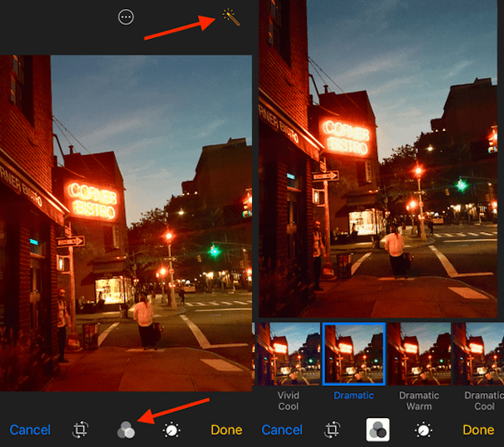Open light adjustment dial in left screen
The image size is (504, 447).
pos(172,430)
